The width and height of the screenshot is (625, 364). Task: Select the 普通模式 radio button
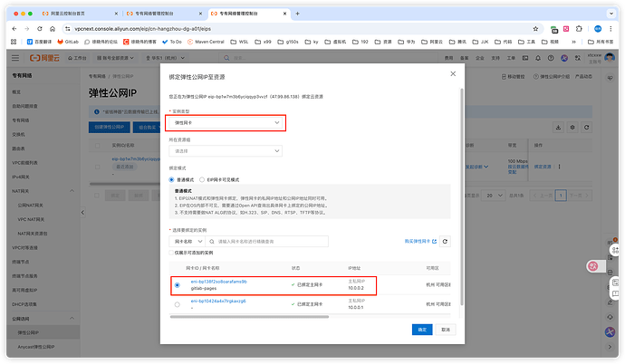coord(173,180)
